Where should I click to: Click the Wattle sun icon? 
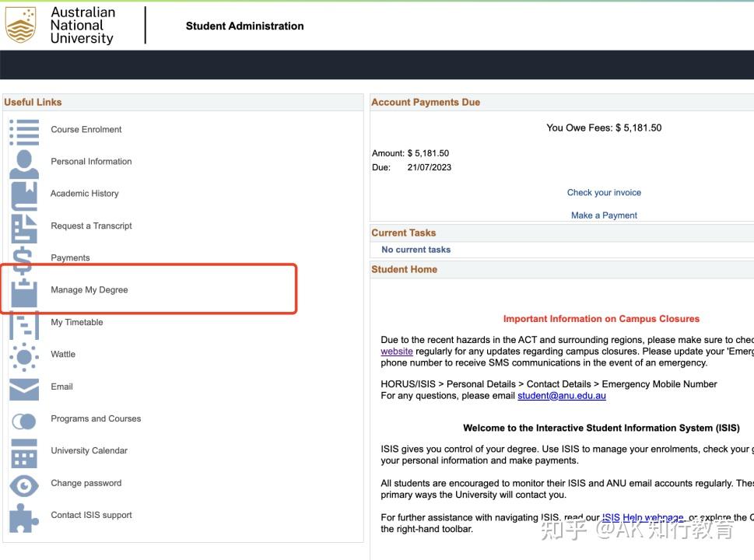pyautogui.click(x=24, y=356)
